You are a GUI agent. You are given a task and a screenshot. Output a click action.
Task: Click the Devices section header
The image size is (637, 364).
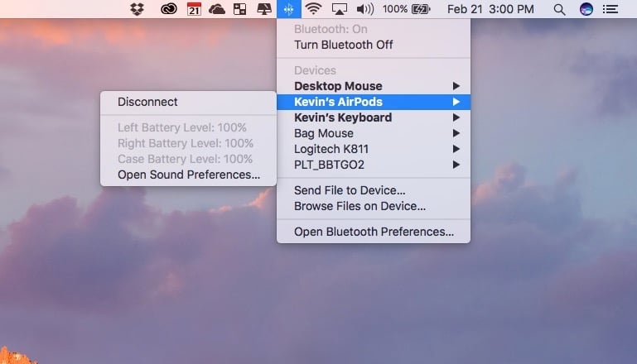coord(315,70)
